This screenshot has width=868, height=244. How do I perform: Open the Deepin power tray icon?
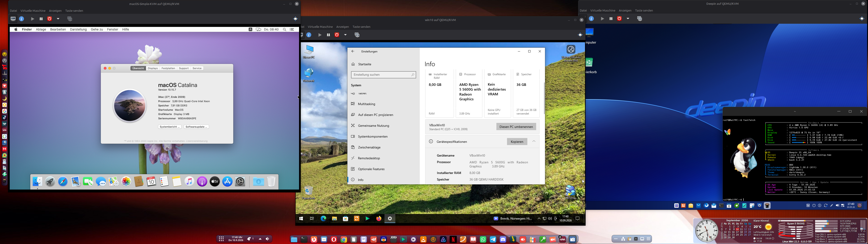(814, 206)
